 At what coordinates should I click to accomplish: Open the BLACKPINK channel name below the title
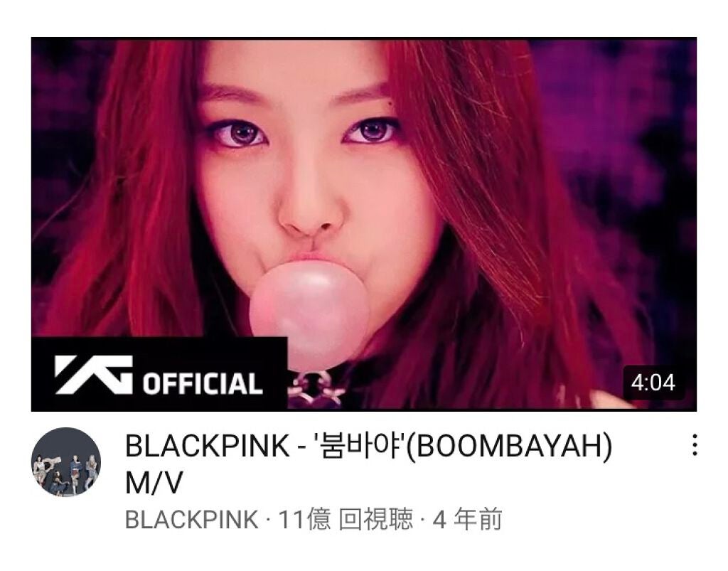click(191, 520)
